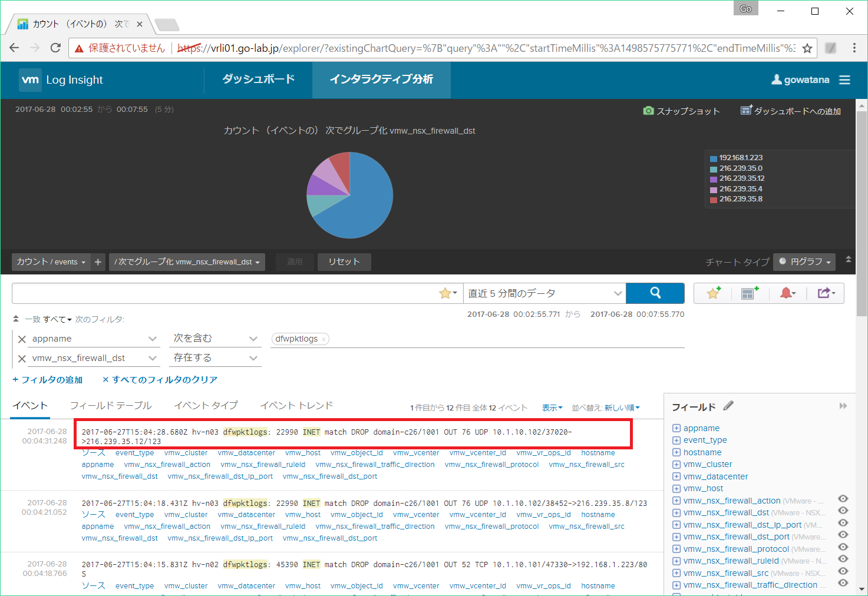868x596 pixels.
Task: Click the add to dashboard toolbar icon
Action: (749, 293)
